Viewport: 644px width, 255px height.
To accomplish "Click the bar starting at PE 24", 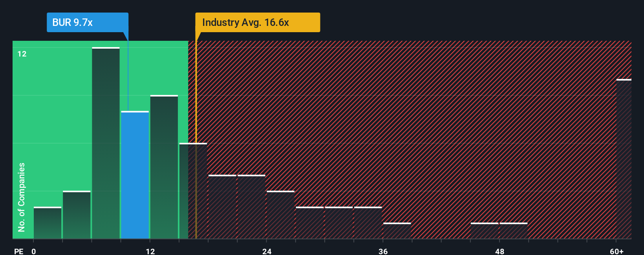I will click(x=280, y=215).
